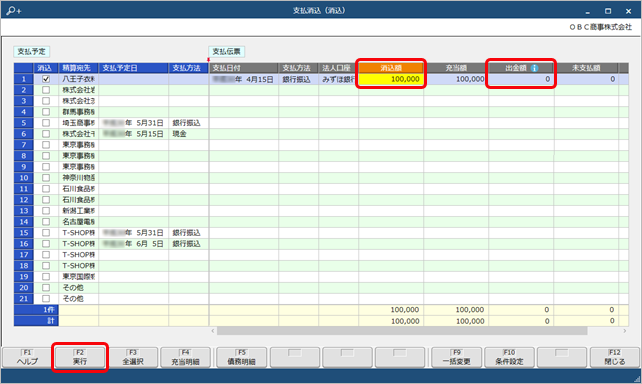Screen dimensions: 642x384
Task: Open F1 ヘルプ help button
Action: (27, 357)
